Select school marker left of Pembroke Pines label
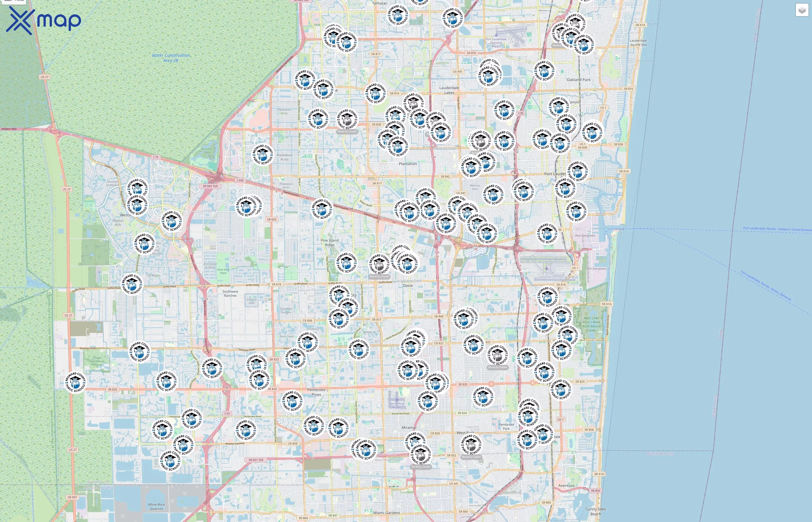This screenshot has width=812, height=522. 292,401
